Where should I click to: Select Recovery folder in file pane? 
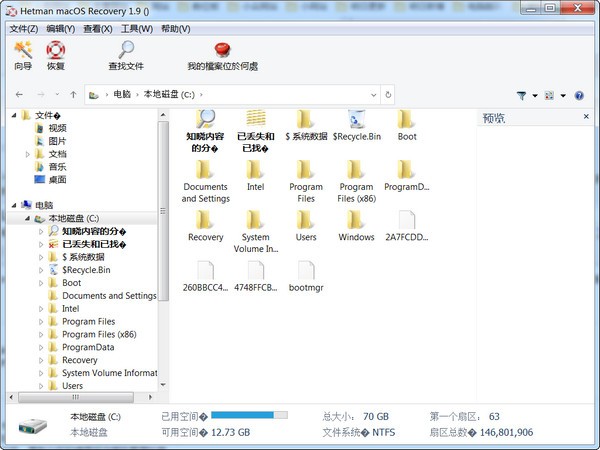205,226
